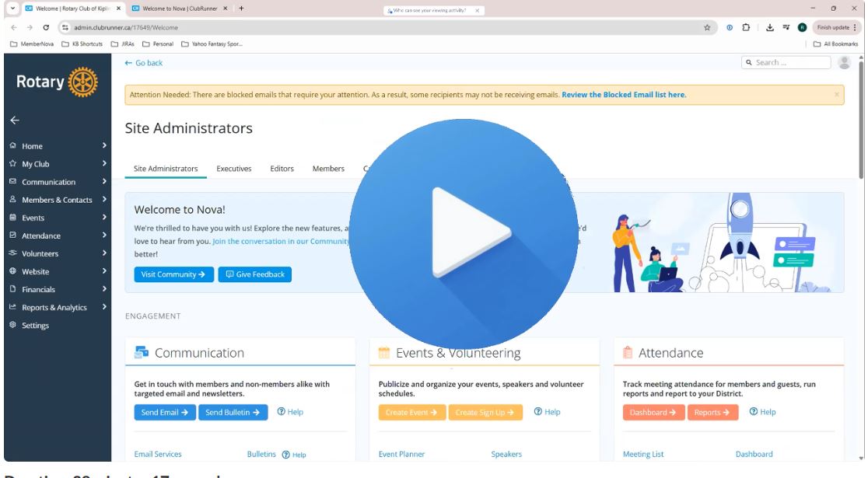Viewport: 868px width, 478px height.
Task: Click the Visit Community button
Action: (x=173, y=274)
